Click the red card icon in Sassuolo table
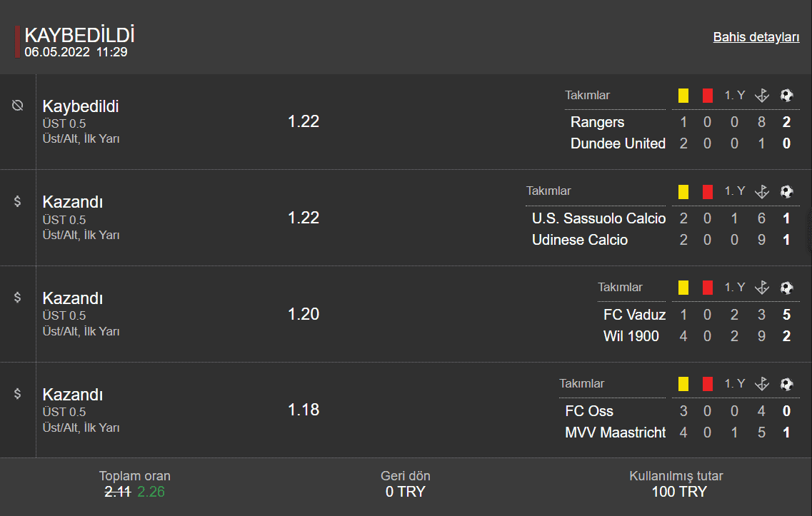The width and height of the screenshot is (812, 516). 708,191
